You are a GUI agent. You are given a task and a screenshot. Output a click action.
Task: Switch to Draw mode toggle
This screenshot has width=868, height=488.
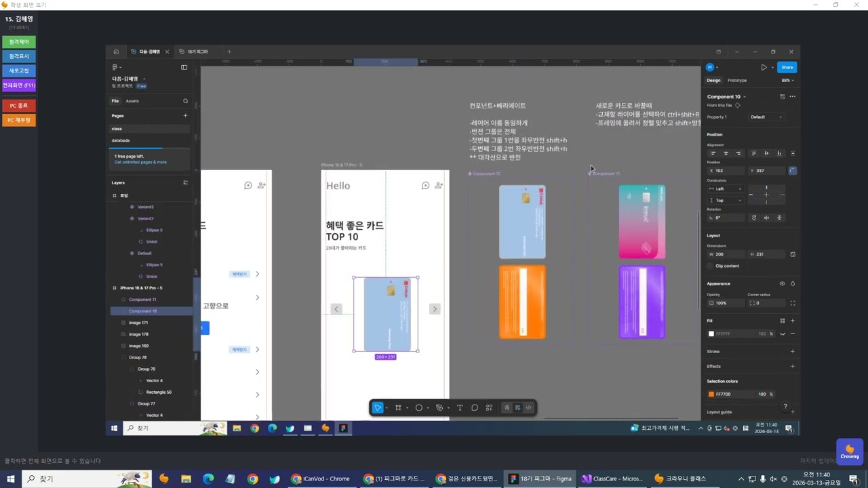[x=506, y=407]
